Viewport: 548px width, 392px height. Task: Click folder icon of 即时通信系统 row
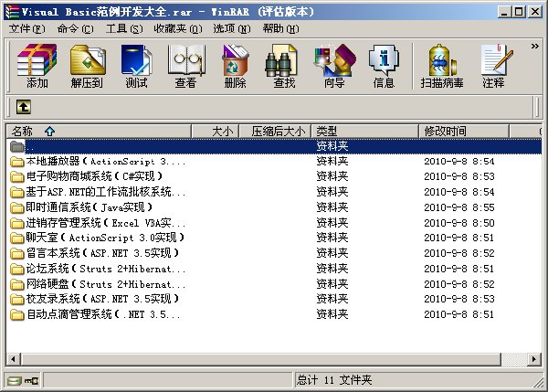pos(16,207)
